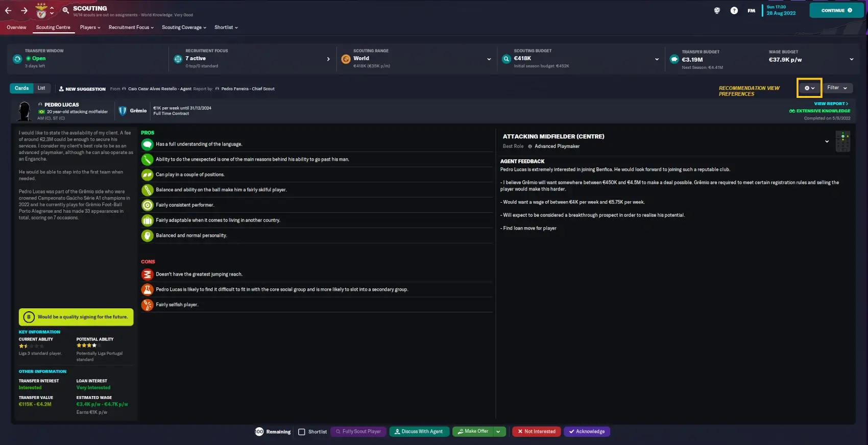Screen dimensions: 868x445
Task: Click Fully Scout Player button
Action: pyautogui.click(x=358, y=432)
